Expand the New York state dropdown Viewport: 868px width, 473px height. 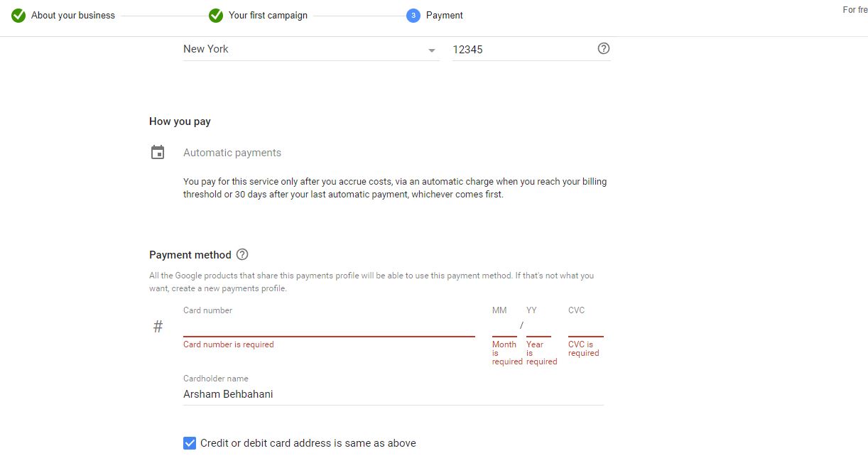[x=431, y=50]
